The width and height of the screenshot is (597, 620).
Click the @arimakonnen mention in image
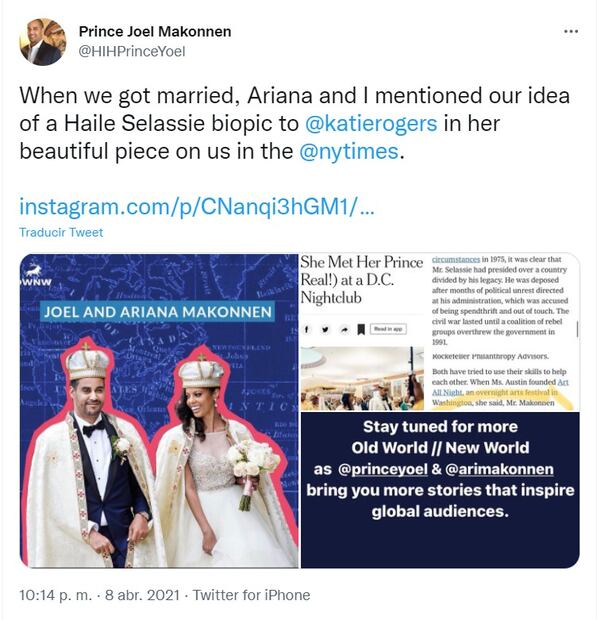pos(499,469)
